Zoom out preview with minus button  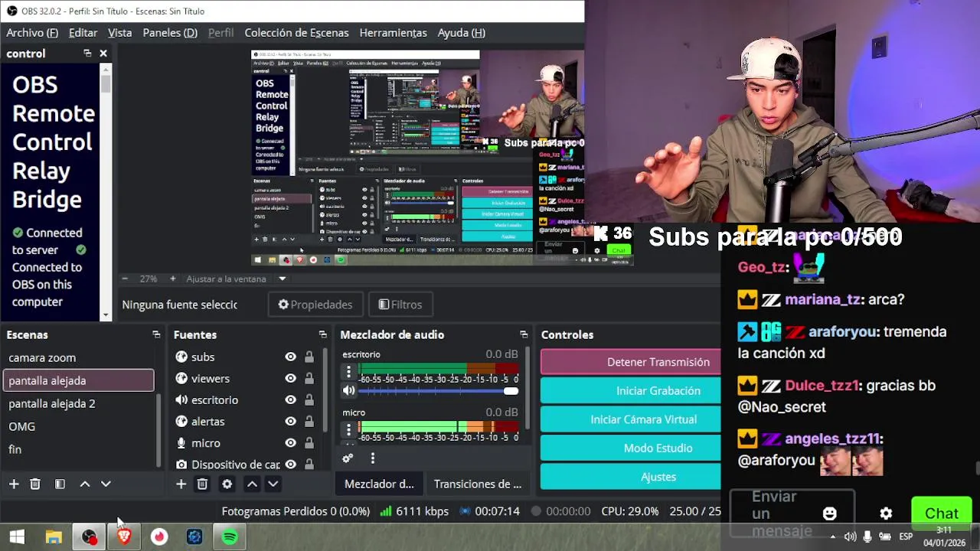tap(125, 279)
